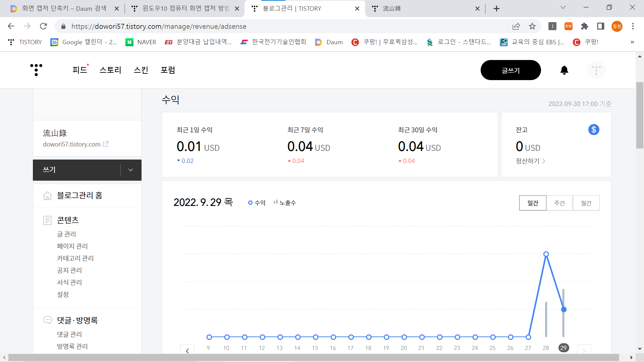Open Chrome extensions puzzle icon

click(585, 26)
